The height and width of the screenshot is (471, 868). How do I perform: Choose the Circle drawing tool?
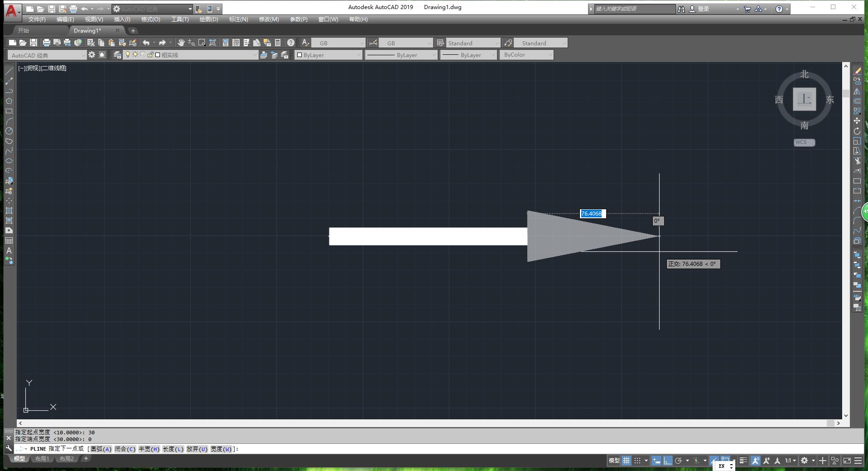click(x=9, y=131)
